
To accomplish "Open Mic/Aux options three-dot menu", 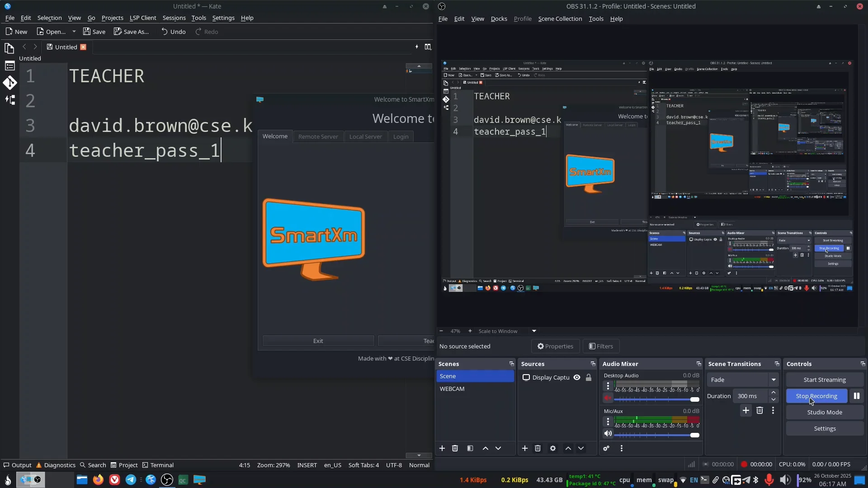I will point(608,421).
